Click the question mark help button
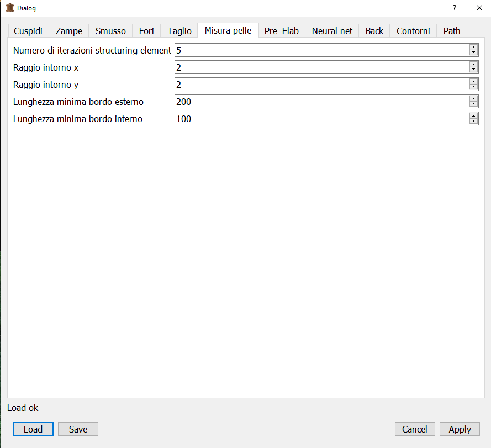Image resolution: width=491 pixels, height=448 pixels. click(454, 8)
